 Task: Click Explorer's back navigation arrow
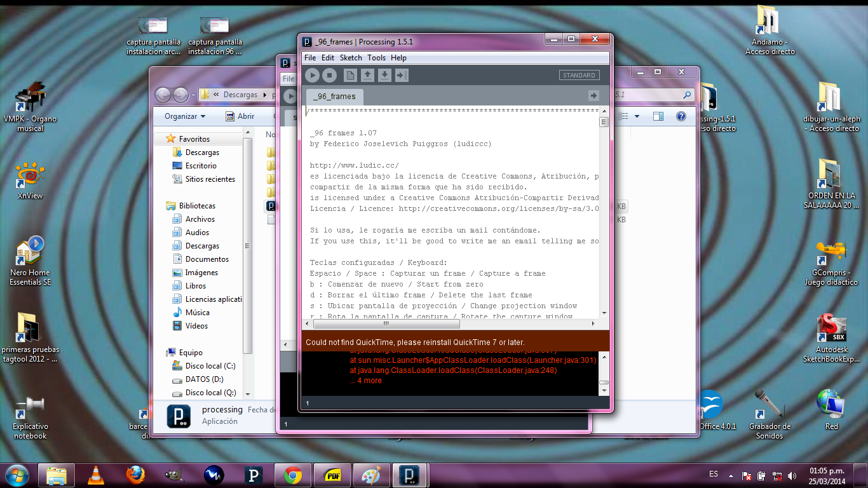(x=163, y=95)
